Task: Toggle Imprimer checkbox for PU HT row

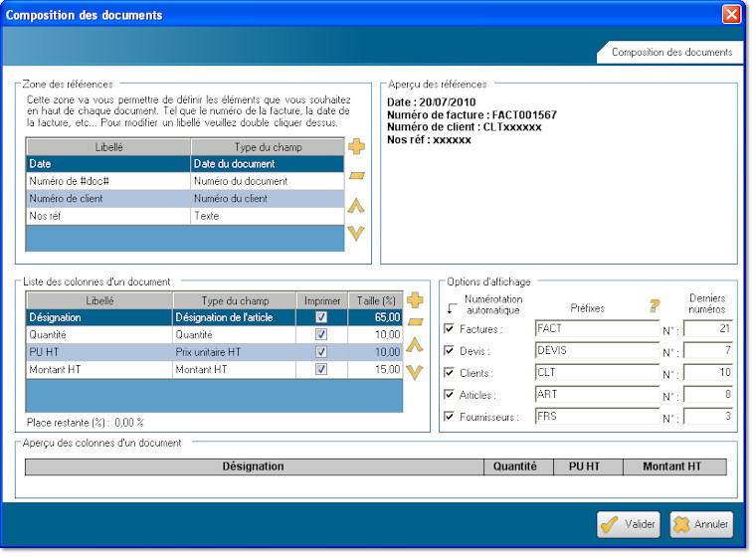Action: pos(321,351)
